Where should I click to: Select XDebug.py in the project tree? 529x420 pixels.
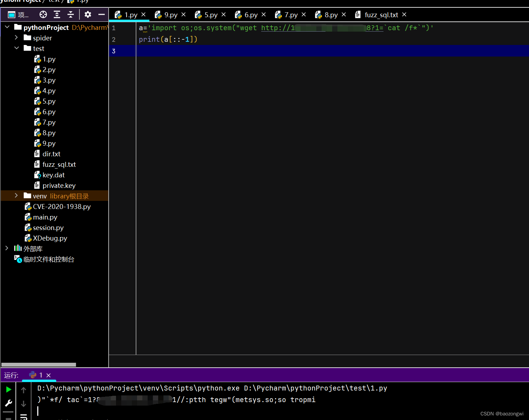[46, 238]
